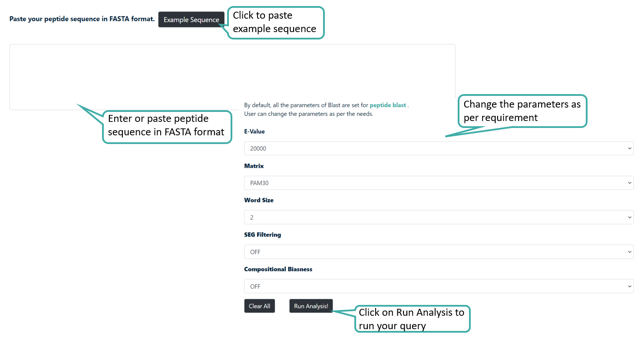
Task: Open the peptide blast link
Action: click(x=387, y=105)
